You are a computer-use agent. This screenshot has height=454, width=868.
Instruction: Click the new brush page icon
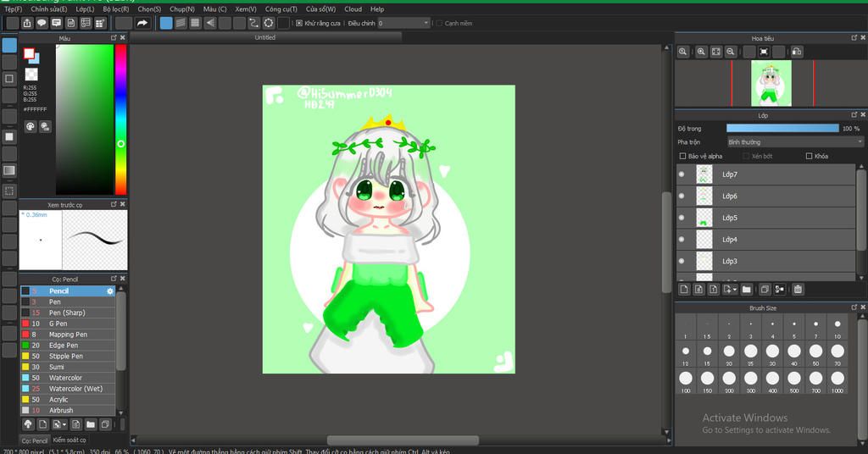(x=42, y=424)
